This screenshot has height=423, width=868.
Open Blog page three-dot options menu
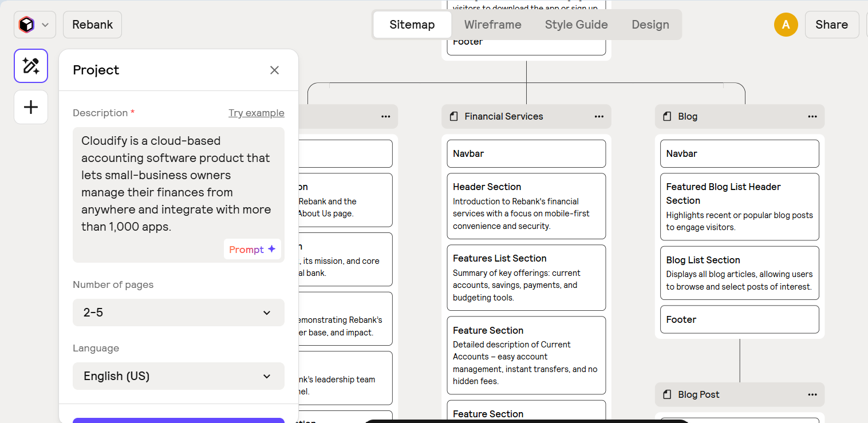click(x=812, y=117)
